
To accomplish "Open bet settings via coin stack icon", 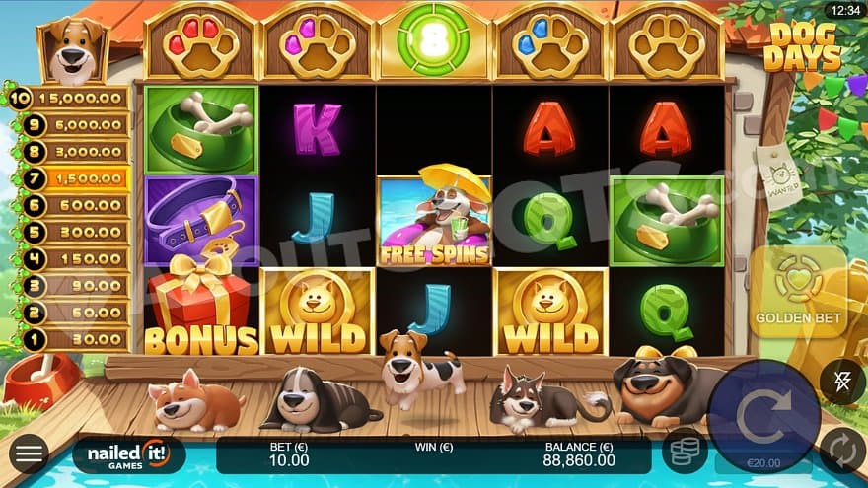I will pyautogui.click(x=685, y=451).
